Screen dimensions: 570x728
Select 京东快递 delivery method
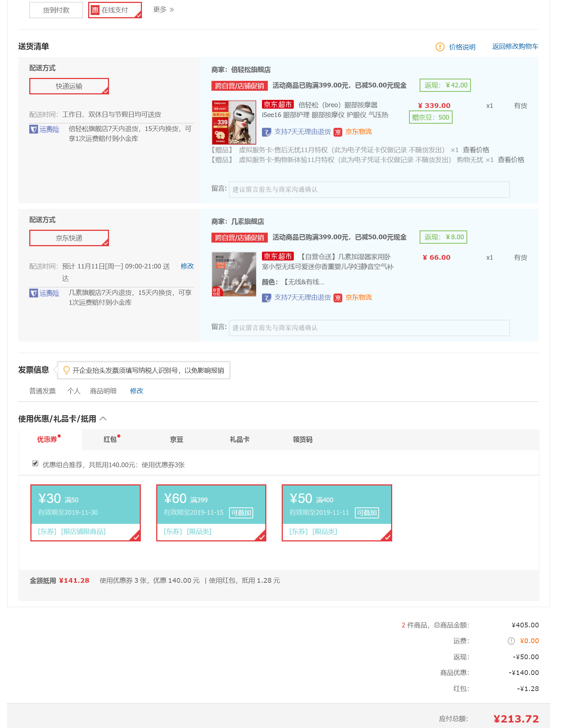69,238
